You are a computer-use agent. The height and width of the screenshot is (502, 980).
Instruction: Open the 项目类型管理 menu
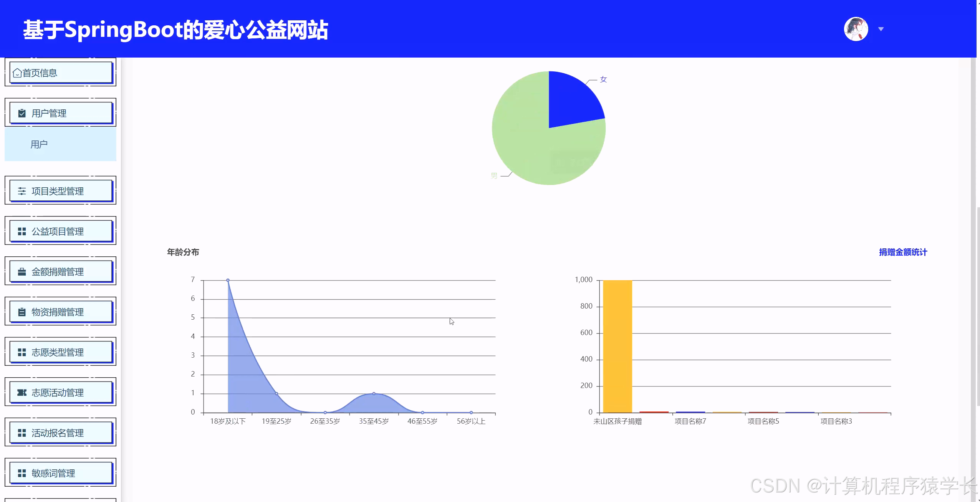pyautogui.click(x=60, y=191)
